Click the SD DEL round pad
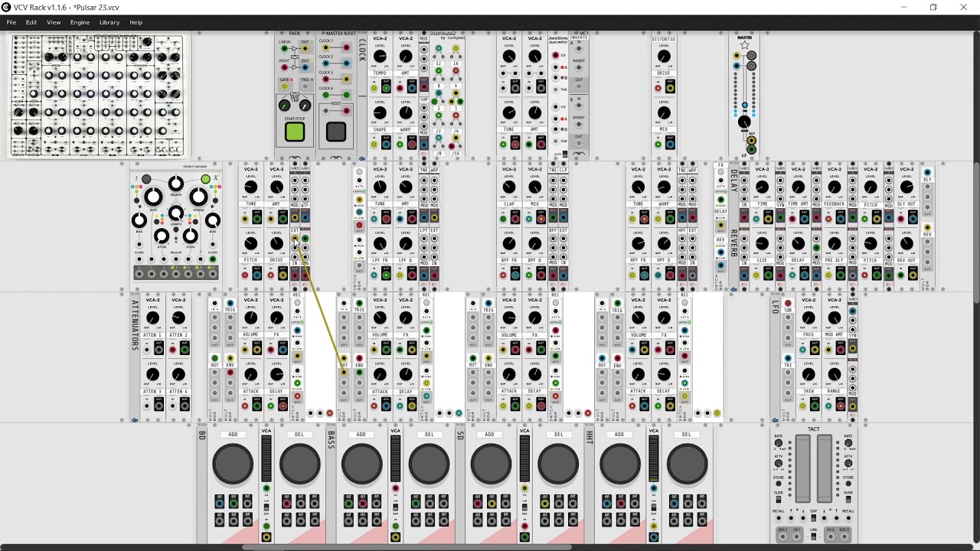This screenshot has width=980, height=551. coord(558,464)
